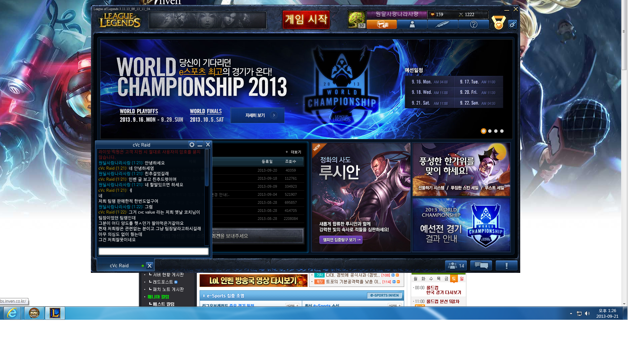
Task: Click the e-SPORTS INVEN button
Action: click(384, 296)
